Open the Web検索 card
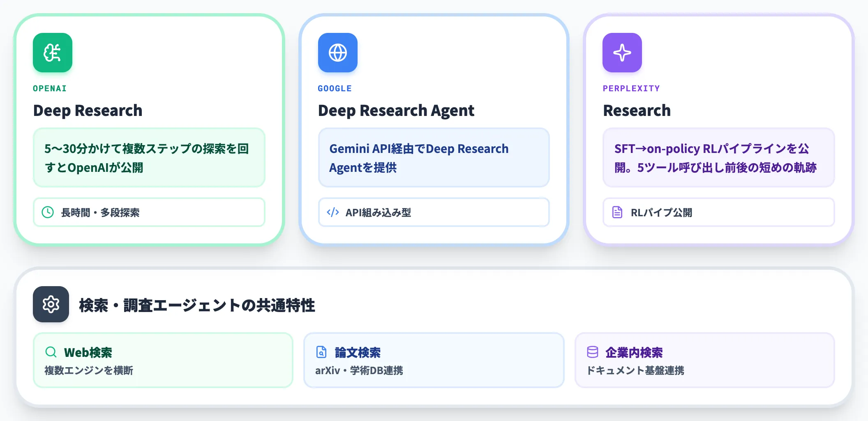 click(163, 360)
